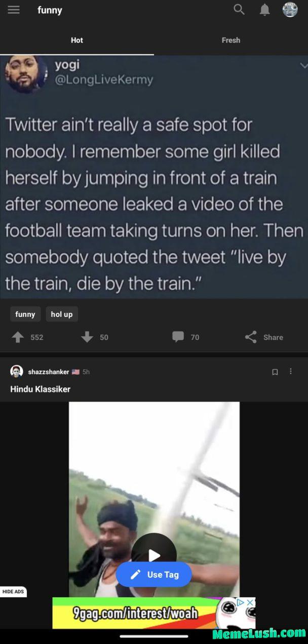Screen dimensions: 308x644
Task: Open the funny tag
Action: (25, 314)
